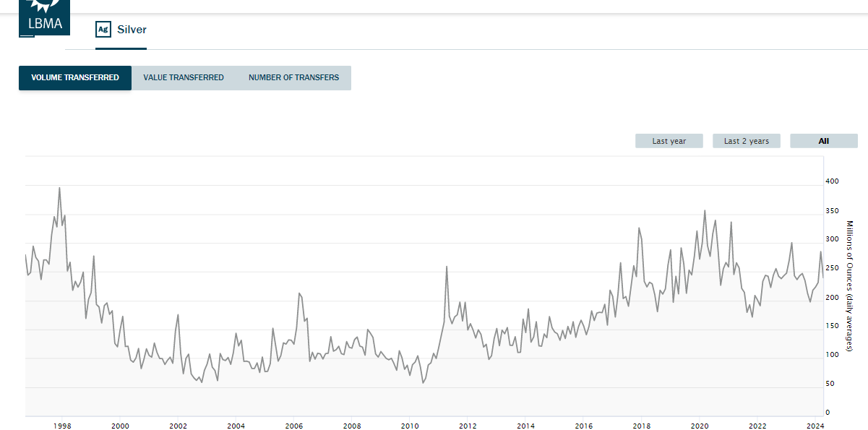
Task: Click the 2018 x-axis label
Action: click(x=641, y=426)
